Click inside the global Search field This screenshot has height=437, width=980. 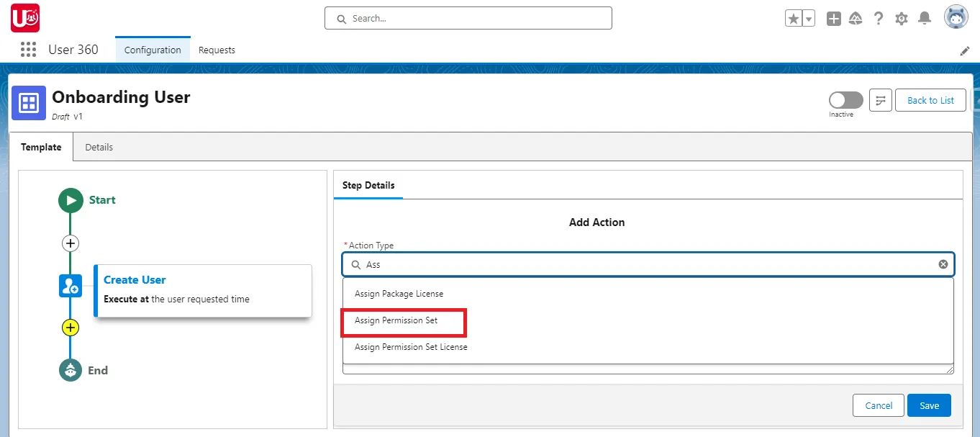(468, 18)
